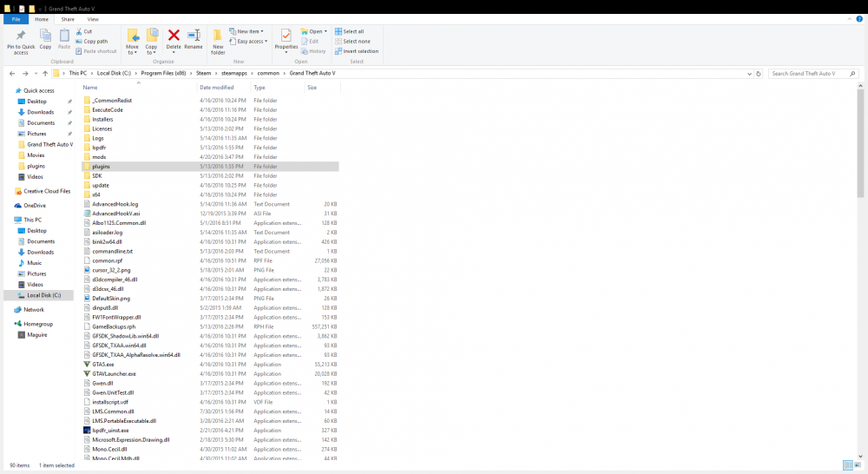The height and width of the screenshot is (474, 868).
Task: Open the New item dropdown
Action: tap(247, 31)
